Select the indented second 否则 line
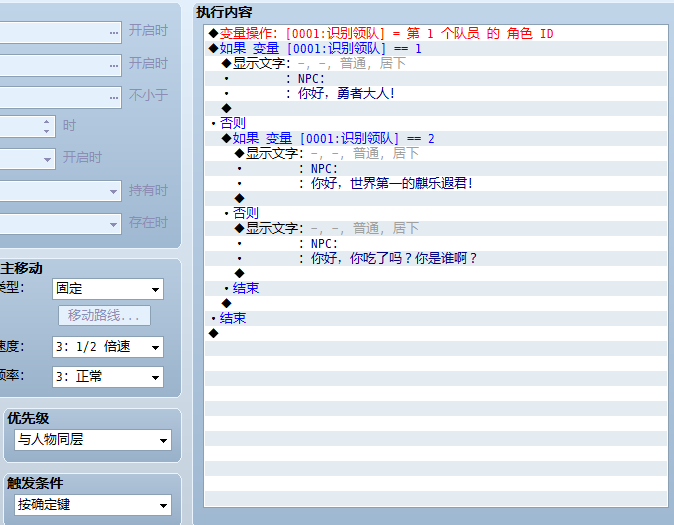The height and width of the screenshot is (525, 674). tap(436, 213)
